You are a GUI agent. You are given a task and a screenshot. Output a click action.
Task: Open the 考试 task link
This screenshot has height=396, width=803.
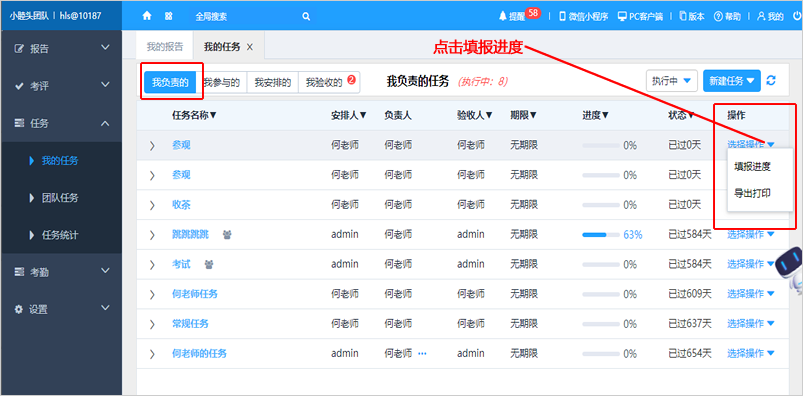point(181,264)
